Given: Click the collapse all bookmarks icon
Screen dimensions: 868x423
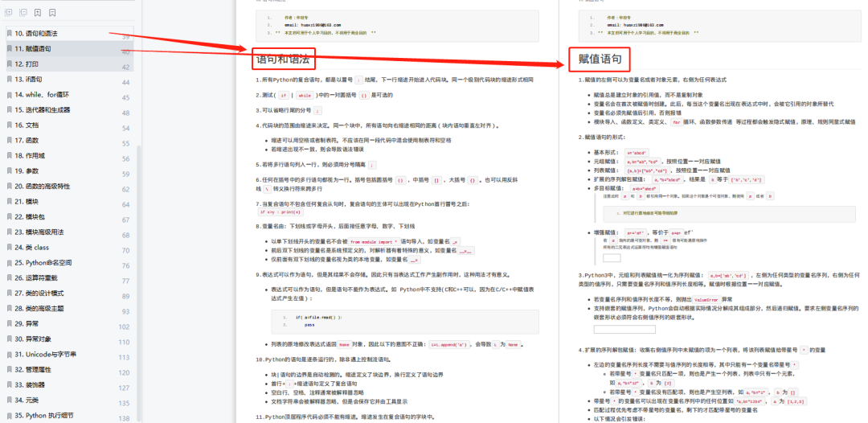Looking at the screenshot, I should coord(23,12).
